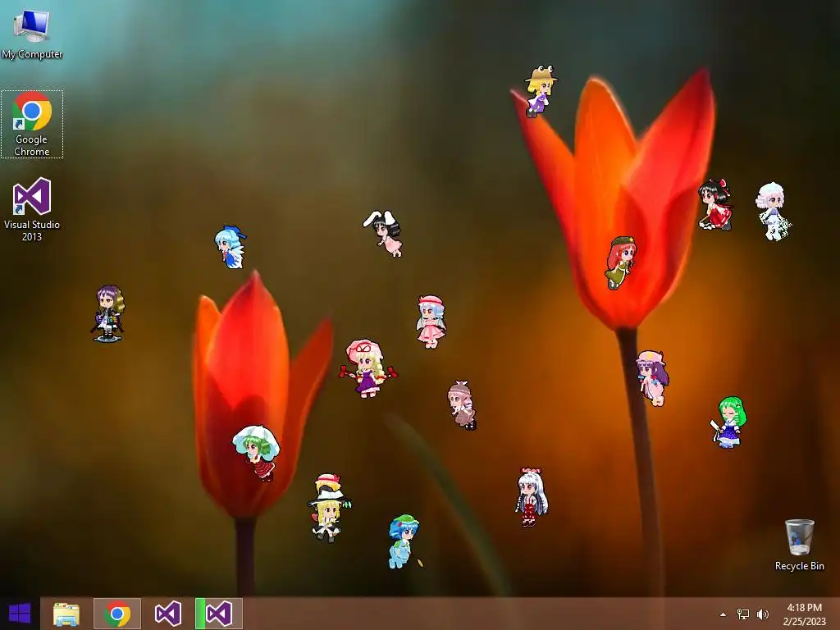This screenshot has width=840, height=630.
Task: Select the Visual Studio 2013 desktop shortcut
Action: coord(32,209)
